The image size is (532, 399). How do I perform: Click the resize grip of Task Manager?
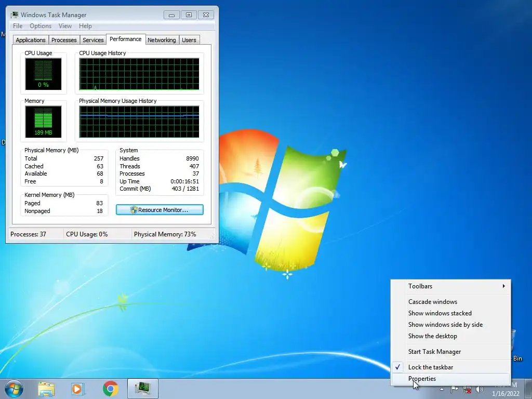click(214, 237)
